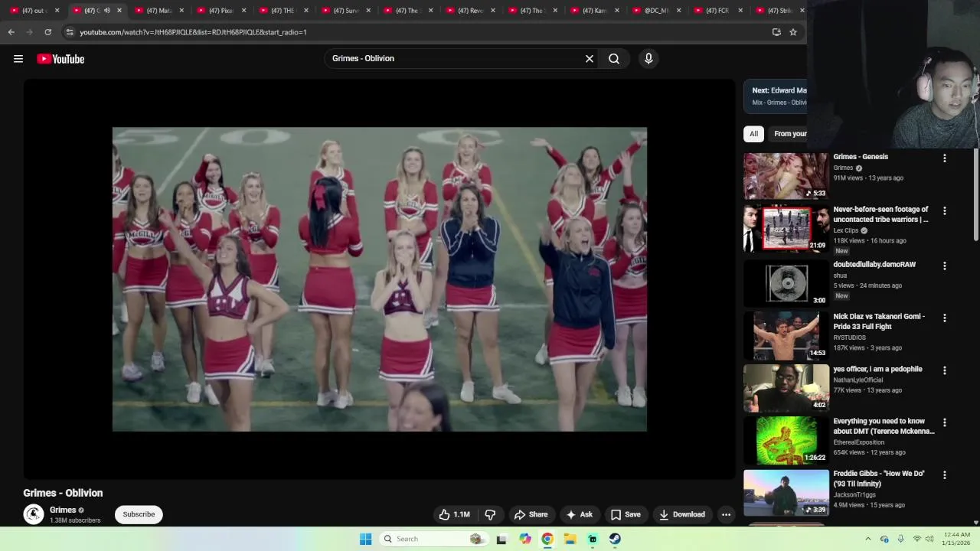Switch to the "(47) THE" tab

point(283,11)
